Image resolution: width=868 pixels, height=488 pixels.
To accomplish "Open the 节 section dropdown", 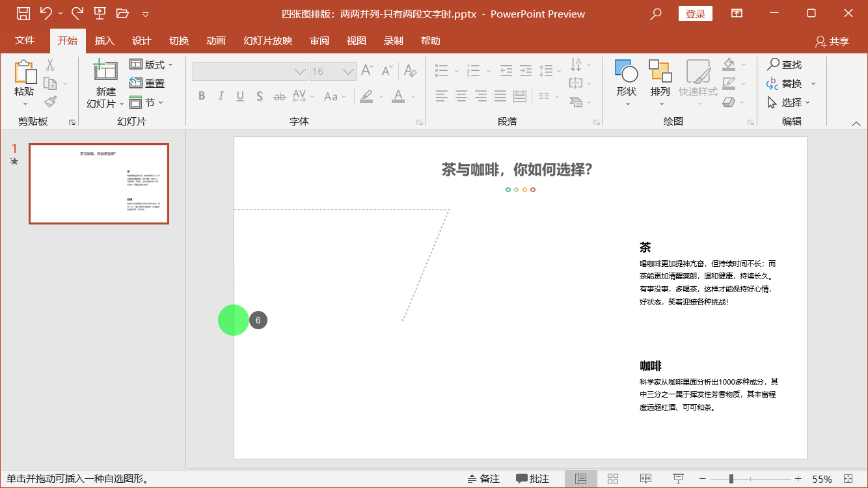I will point(146,102).
